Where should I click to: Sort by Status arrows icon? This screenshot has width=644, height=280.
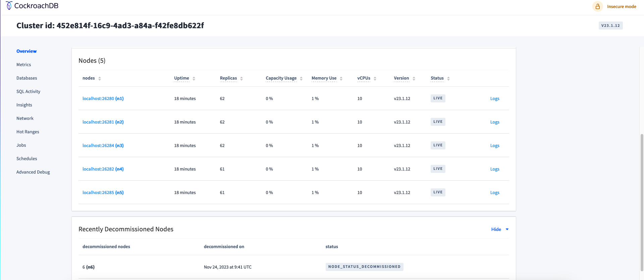click(x=448, y=79)
